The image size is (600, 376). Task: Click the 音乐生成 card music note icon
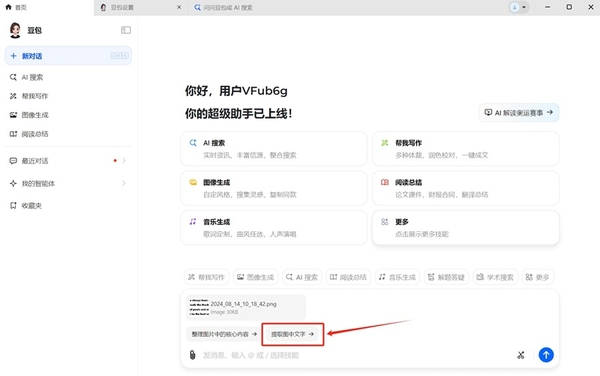[x=193, y=222]
